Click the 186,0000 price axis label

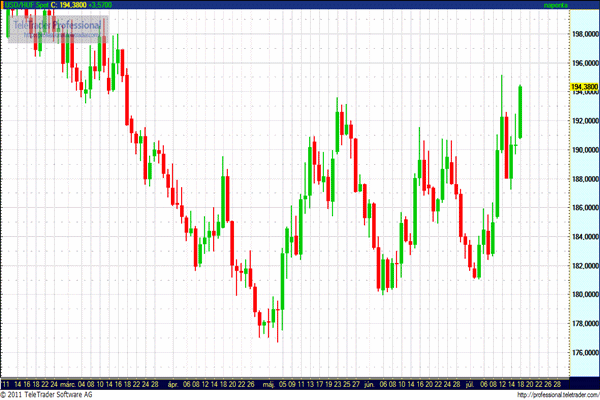pyautogui.click(x=585, y=207)
